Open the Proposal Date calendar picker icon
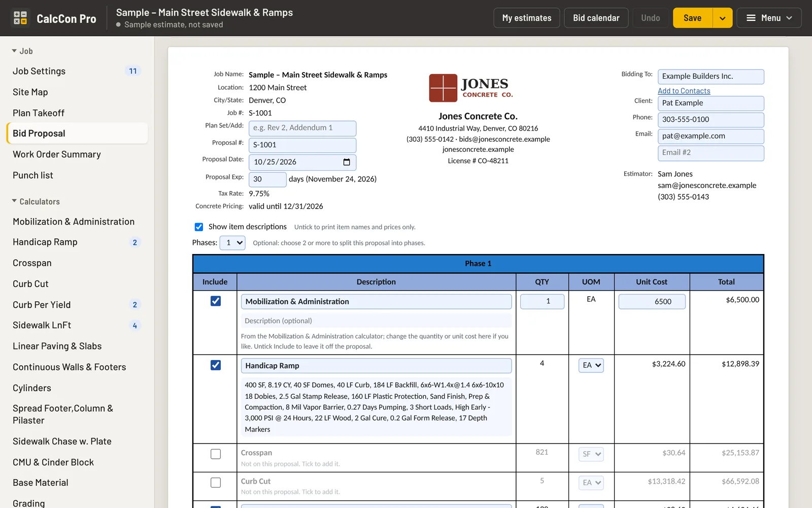The height and width of the screenshot is (508, 812). point(347,162)
